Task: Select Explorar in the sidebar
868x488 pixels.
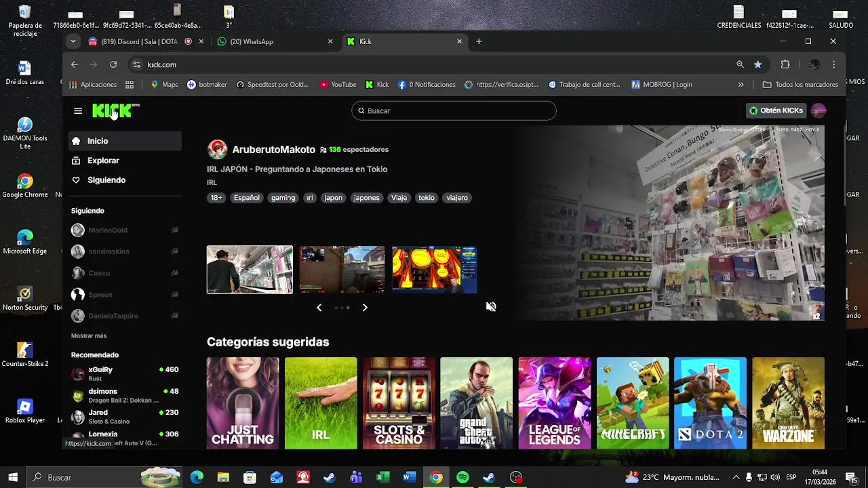Action: coord(125,161)
